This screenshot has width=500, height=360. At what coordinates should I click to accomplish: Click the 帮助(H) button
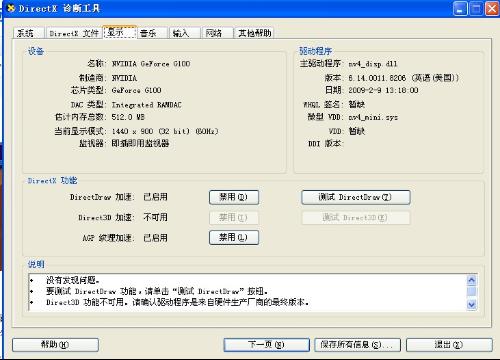[55, 345]
